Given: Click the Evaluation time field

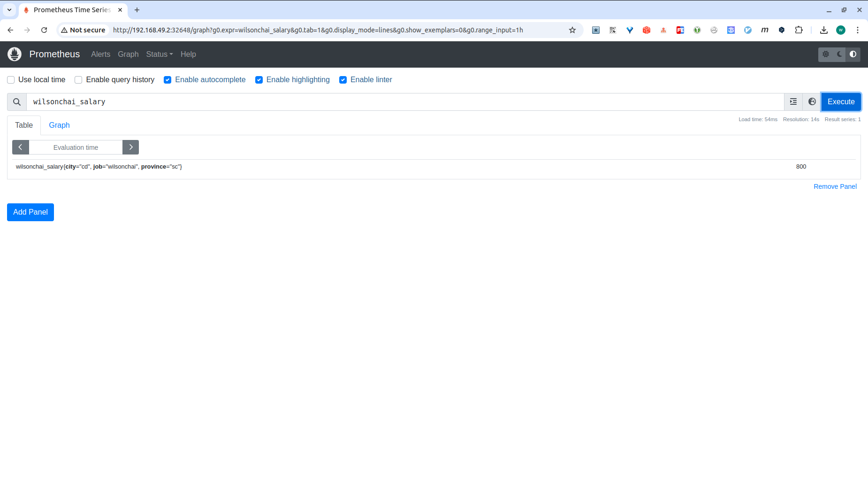Looking at the screenshot, I should [76, 147].
